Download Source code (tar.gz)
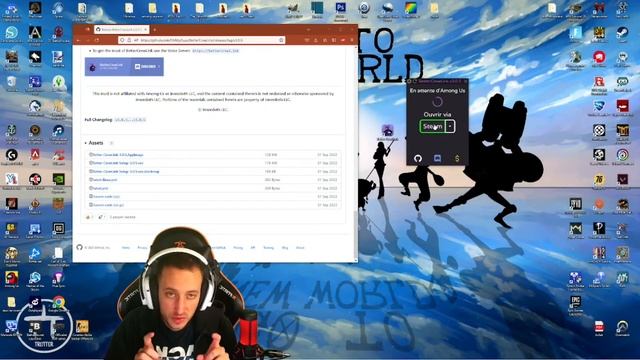640x360 pixels. pyautogui.click(x=108, y=205)
